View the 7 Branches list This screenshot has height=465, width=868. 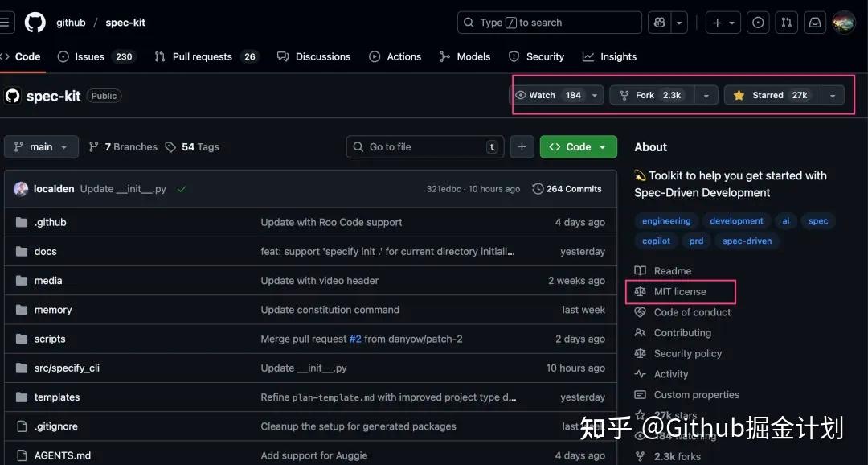tap(122, 146)
